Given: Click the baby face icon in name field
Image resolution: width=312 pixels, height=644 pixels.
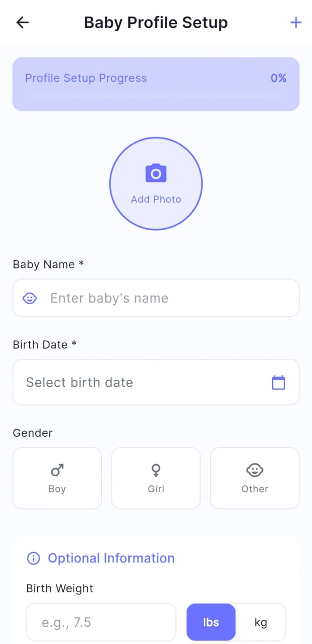Looking at the screenshot, I should click(x=30, y=298).
